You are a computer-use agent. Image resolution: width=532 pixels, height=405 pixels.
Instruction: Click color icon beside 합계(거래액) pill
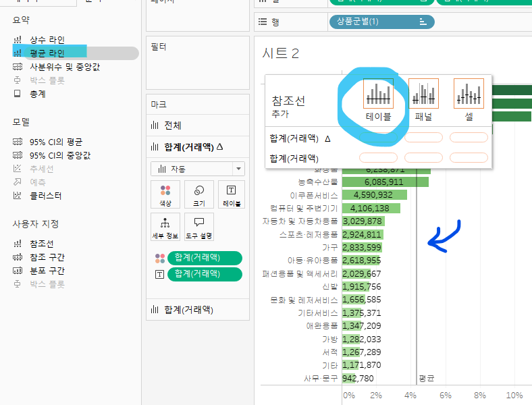pyautogui.click(x=160, y=258)
